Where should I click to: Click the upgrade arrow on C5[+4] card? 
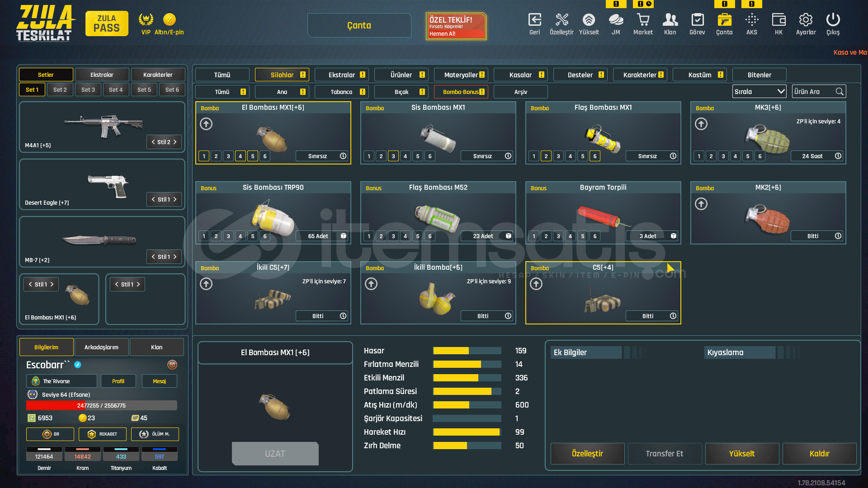536,284
